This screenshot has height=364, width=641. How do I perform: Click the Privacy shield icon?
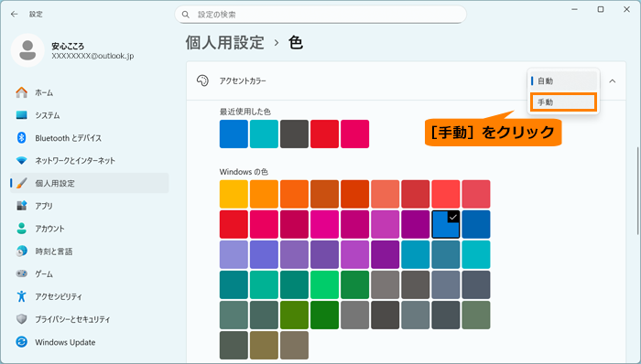tap(22, 319)
